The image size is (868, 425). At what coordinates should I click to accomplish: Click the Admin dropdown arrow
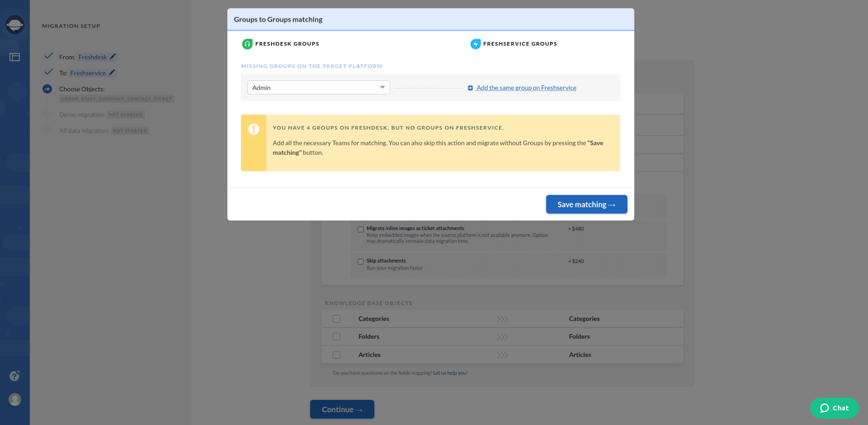pos(383,87)
